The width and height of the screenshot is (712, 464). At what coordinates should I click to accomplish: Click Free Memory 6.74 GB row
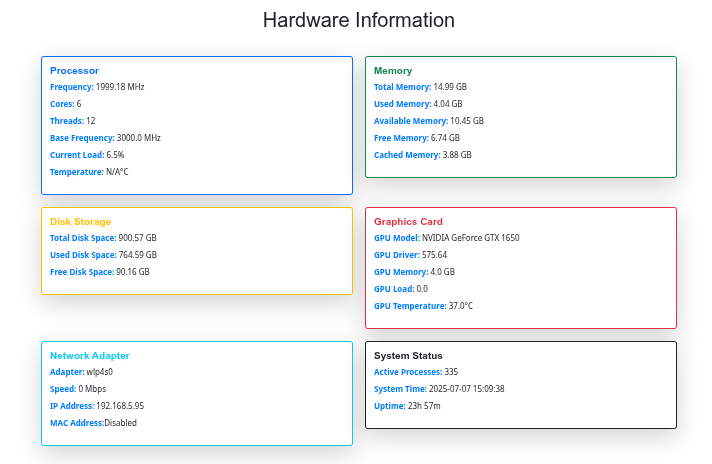pyautogui.click(x=417, y=138)
